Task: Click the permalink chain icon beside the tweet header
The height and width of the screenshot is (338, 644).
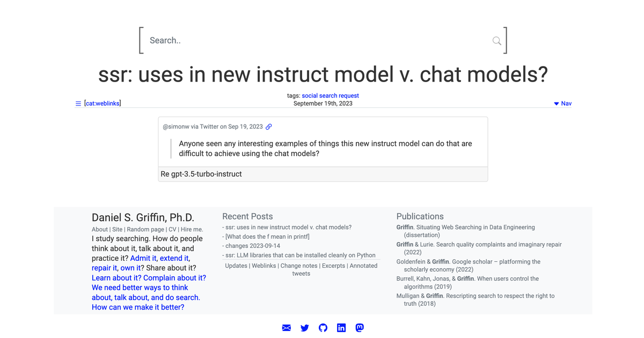Action: pos(269,127)
